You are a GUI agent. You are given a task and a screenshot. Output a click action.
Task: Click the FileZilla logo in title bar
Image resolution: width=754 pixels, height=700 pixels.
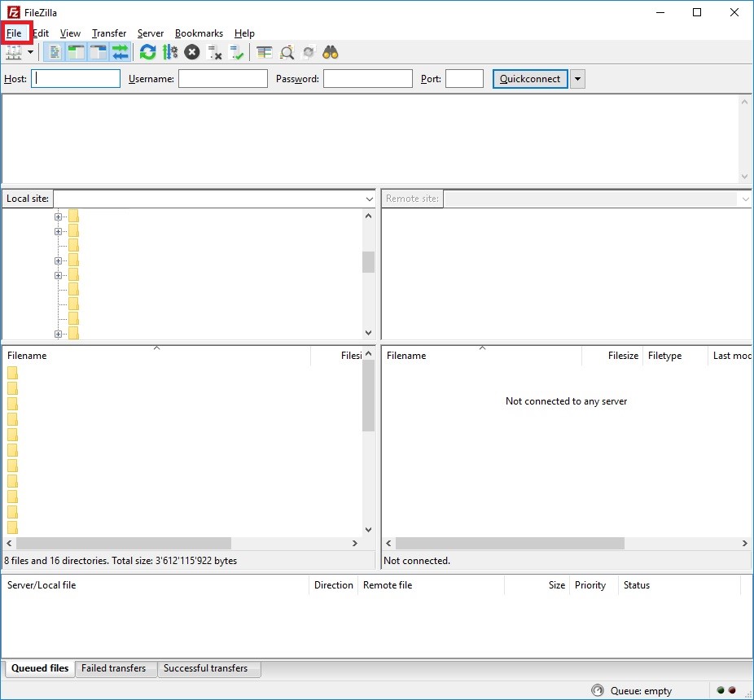tap(14, 12)
